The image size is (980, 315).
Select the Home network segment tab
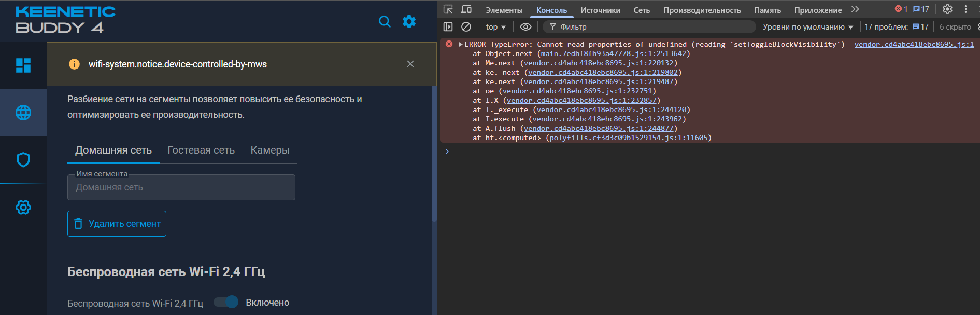113,150
